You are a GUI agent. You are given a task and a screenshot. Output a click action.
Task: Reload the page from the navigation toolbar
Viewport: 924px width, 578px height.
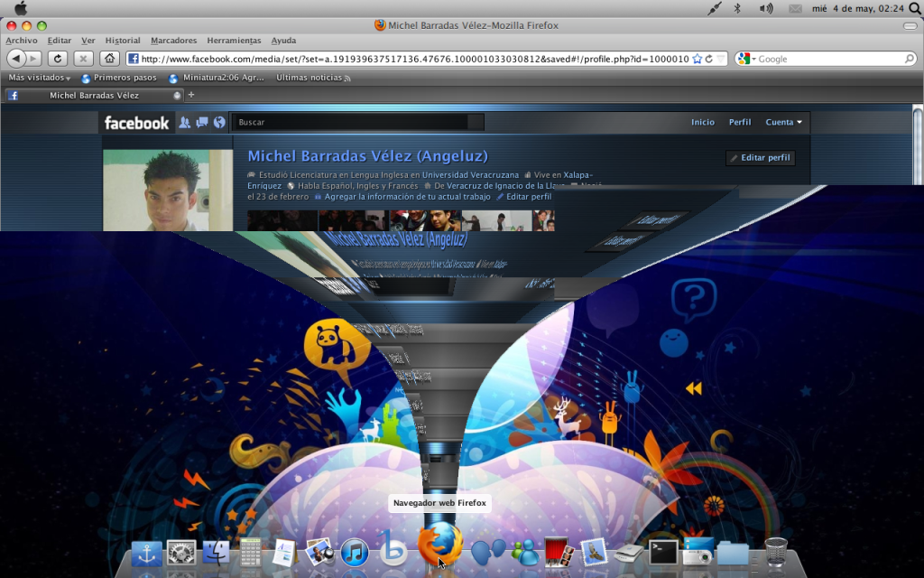[57, 59]
